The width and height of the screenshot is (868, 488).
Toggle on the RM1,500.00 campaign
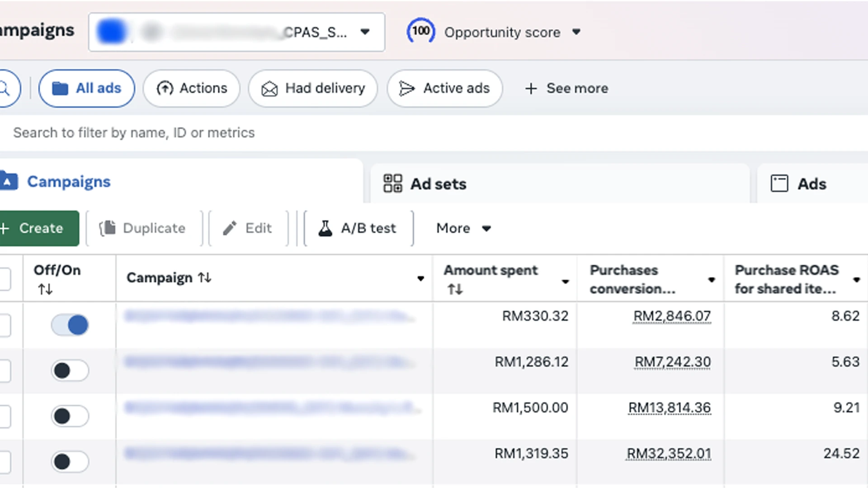tap(70, 416)
